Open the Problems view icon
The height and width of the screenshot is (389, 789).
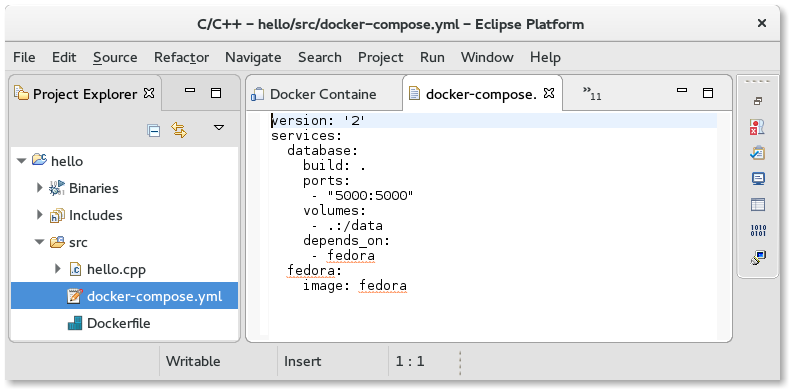(x=758, y=127)
